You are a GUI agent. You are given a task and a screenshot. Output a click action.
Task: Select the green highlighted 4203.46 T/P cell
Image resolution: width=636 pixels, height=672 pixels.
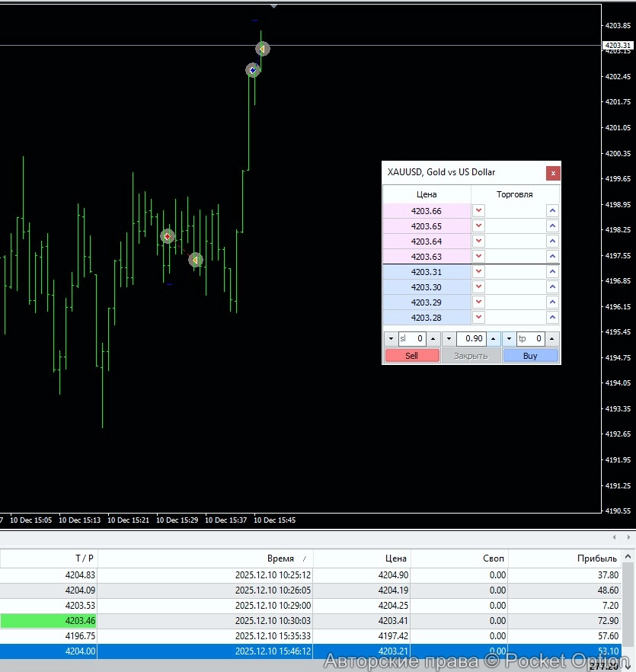pyautogui.click(x=49, y=621)
